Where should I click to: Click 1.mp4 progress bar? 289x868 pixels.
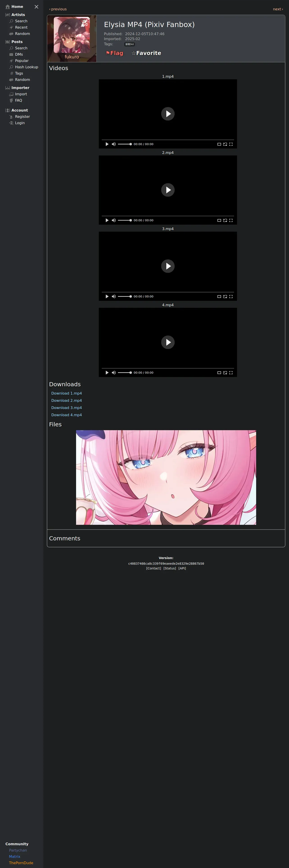pyautogui.click(x=168, y=140)
